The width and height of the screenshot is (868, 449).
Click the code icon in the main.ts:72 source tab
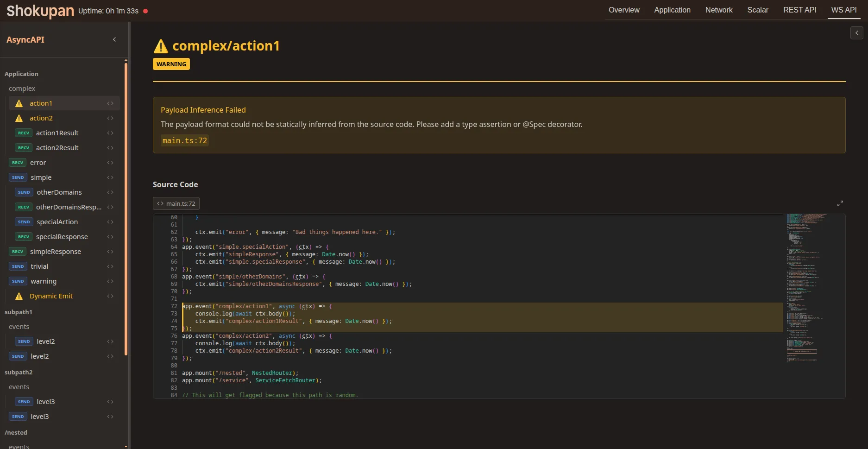(160, 203)
